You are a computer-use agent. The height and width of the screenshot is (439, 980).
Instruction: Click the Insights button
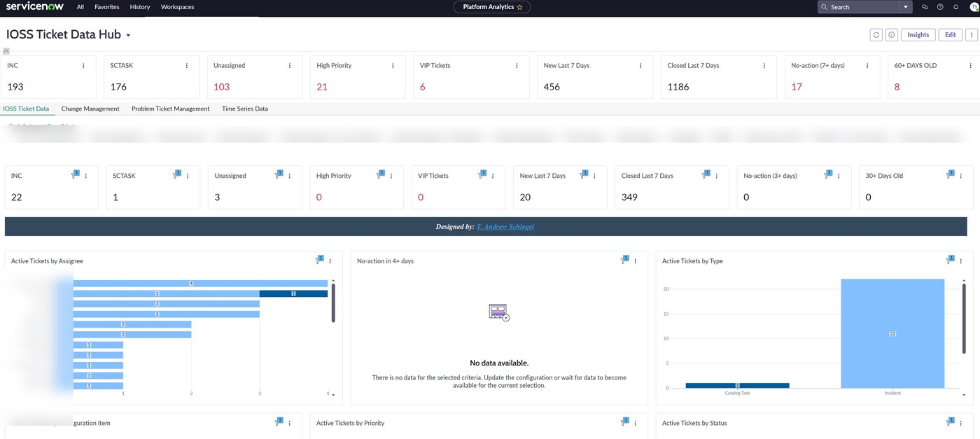(x=918, y=34)
